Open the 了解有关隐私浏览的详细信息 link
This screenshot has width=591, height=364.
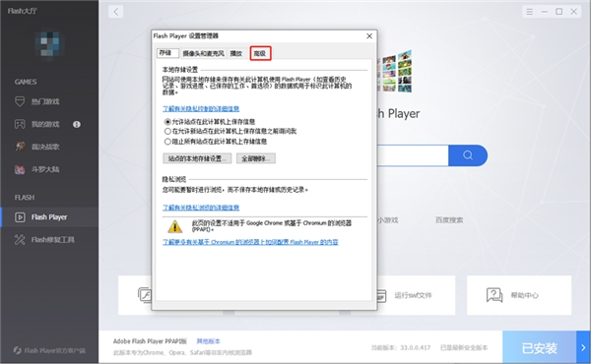coord(201,208)
